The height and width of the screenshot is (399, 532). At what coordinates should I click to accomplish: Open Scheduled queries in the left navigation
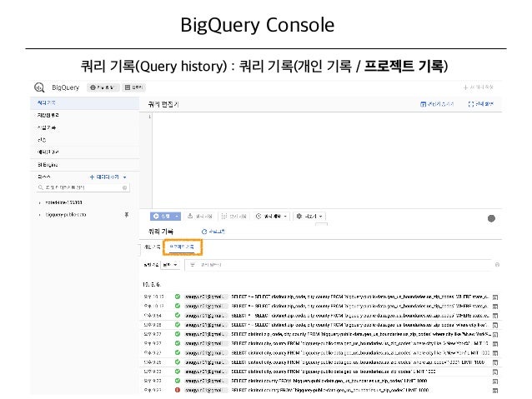[84, 152]
